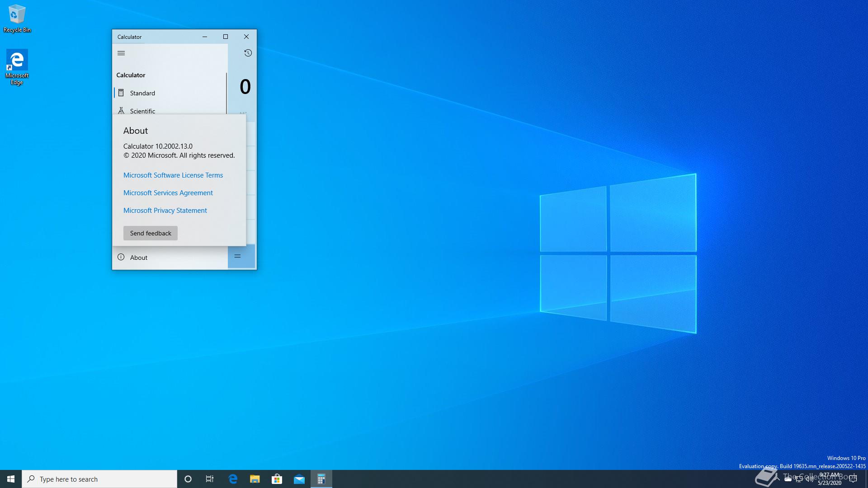Select the Recycle Bin desktop icon

(x=17, y=19)
